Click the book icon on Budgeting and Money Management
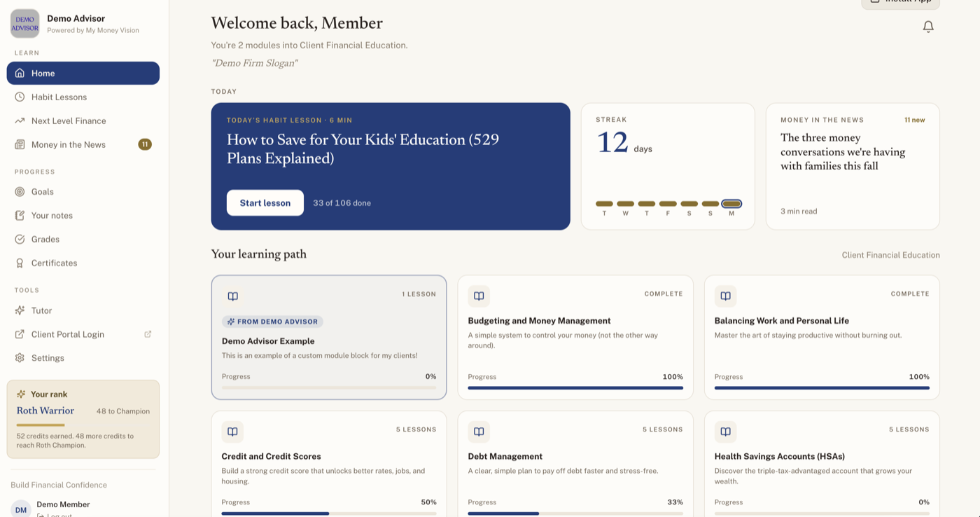Image resolution: width=980 pixels, height=517 pixels. 479,296
